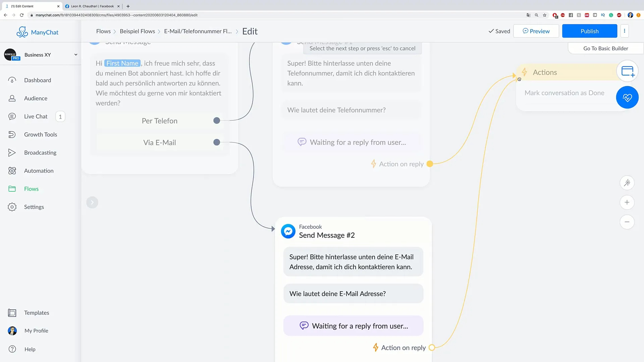Open the Broadcasting section
This screenshot has height=362, width=644.
click(x=40, y=153)
